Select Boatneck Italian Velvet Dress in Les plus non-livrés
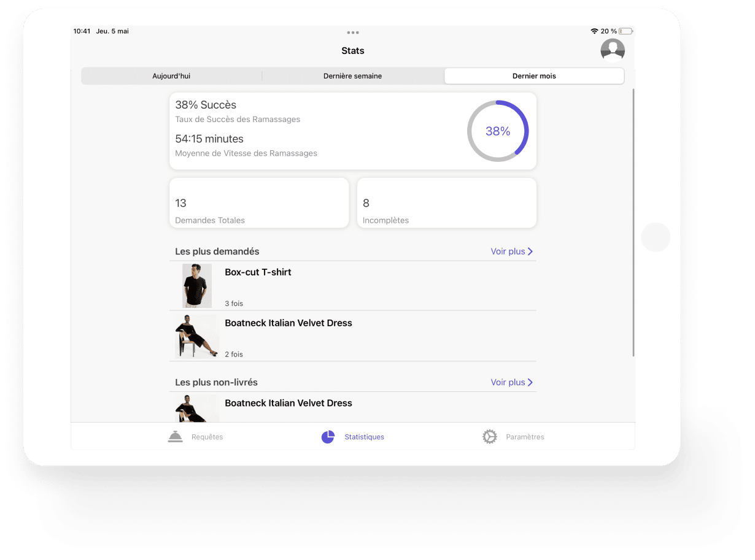 pos(288,404)
